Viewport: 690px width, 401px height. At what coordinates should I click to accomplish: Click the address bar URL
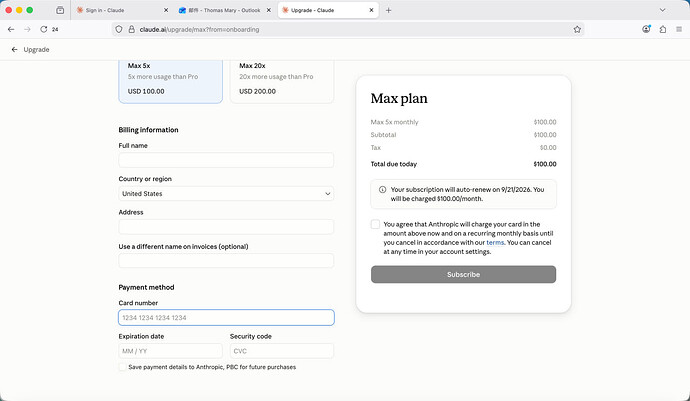199,29
